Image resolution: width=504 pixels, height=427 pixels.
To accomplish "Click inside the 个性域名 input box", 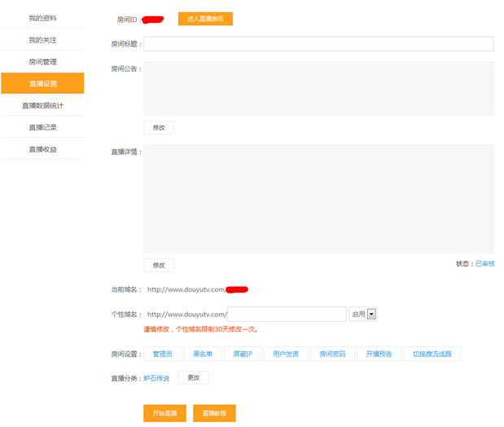I will point(287,315).
